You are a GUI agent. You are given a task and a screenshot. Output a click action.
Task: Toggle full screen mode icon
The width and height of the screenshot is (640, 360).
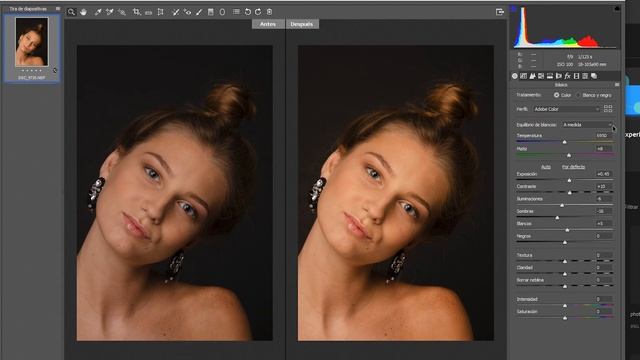[x=500, y=12]
